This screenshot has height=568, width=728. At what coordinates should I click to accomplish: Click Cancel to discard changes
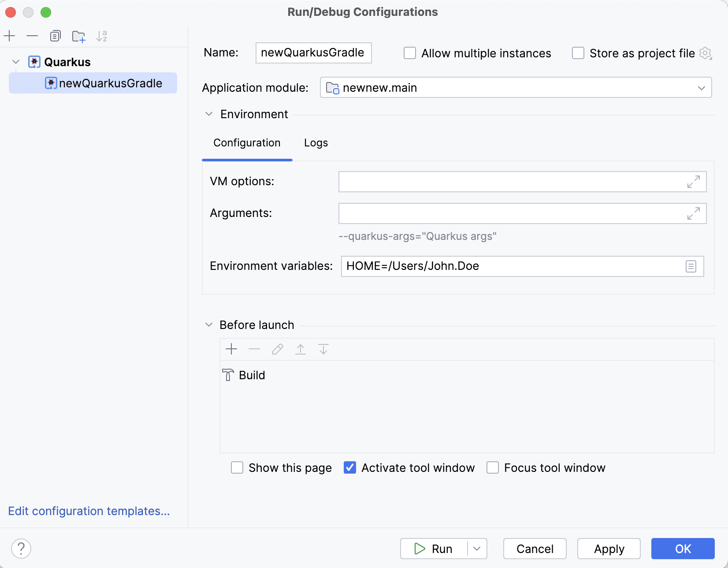535,549
